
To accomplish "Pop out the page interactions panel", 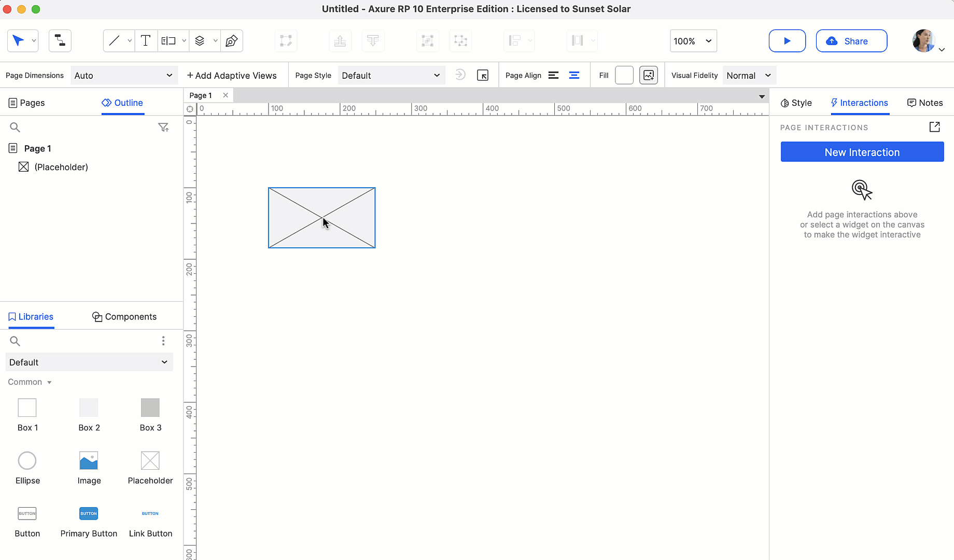I will (x=934, y=127).
